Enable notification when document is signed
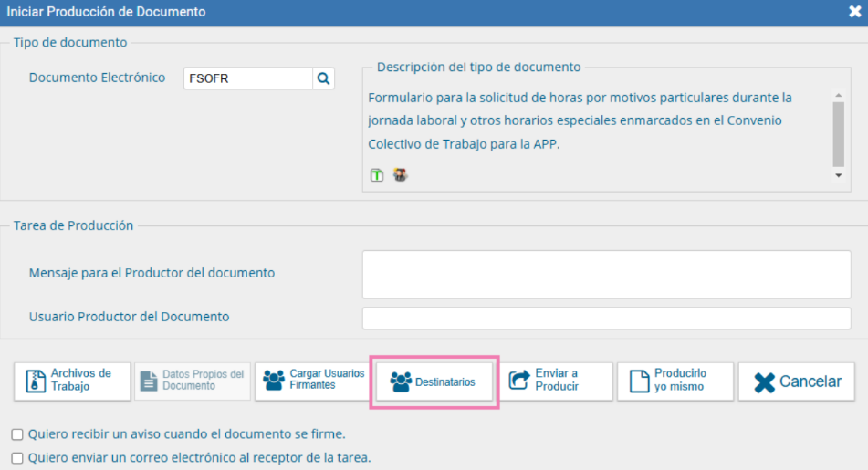The image size is (868, 470). tap(17, 434)
